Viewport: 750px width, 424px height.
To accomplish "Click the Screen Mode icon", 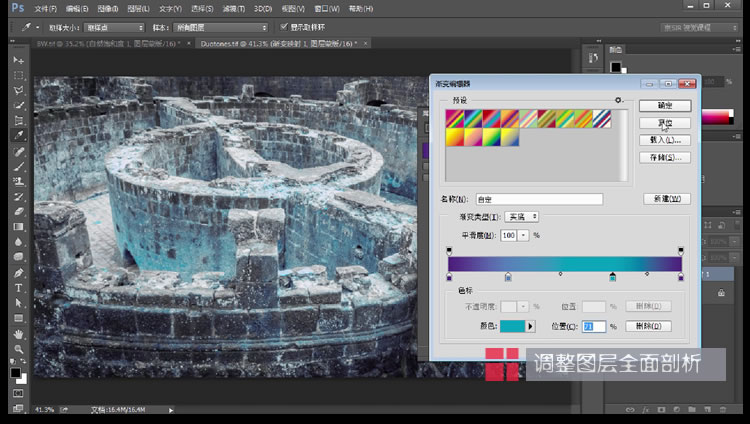I will 18,408.
